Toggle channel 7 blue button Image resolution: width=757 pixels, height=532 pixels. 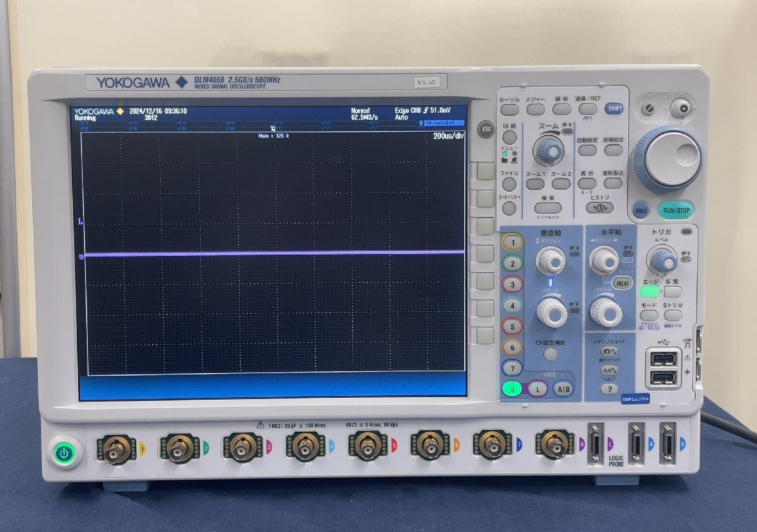coord(513,368)
